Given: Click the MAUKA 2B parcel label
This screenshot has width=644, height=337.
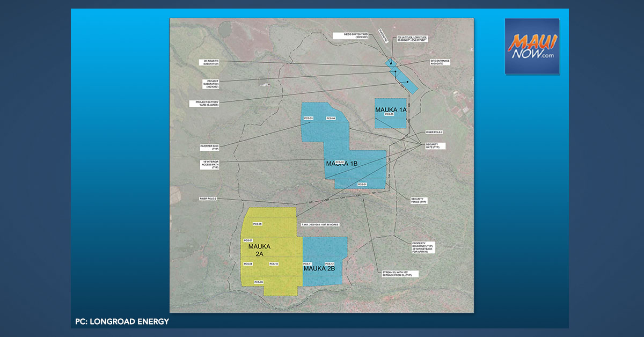Looking at the screenshot, I should [x=319, y=268].
